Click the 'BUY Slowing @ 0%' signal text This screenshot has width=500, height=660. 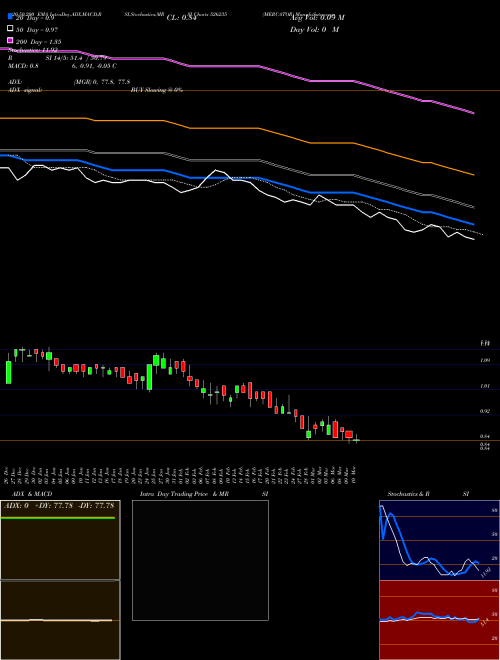(157, 90)
